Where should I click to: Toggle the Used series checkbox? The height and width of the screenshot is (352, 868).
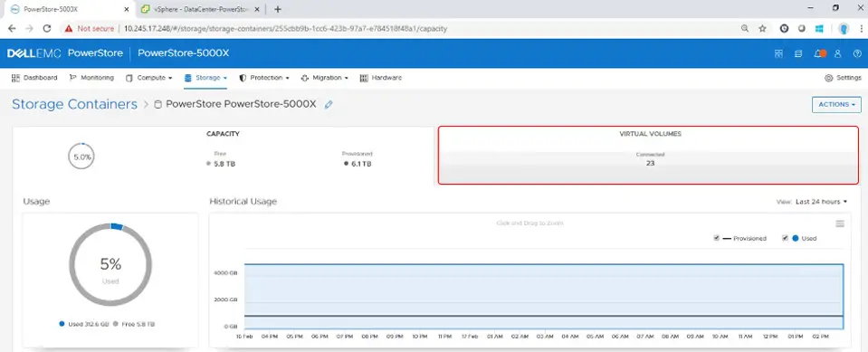click(785, 238)
